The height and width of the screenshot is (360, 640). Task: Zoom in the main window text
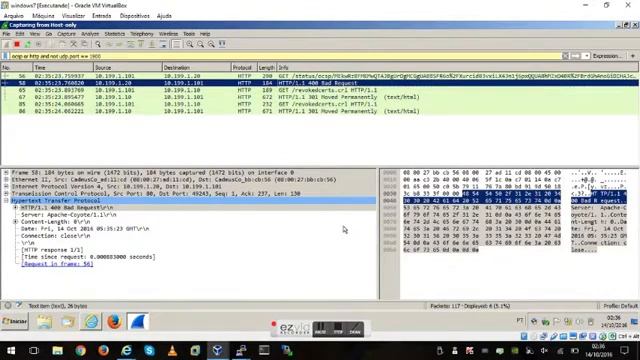tap(190, 44)
